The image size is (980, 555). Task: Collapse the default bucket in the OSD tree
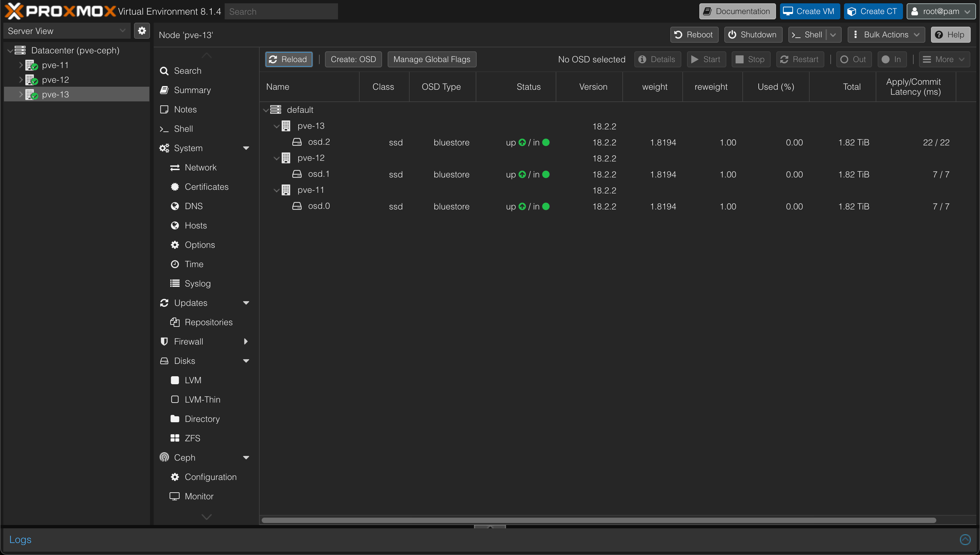point(266,110)
